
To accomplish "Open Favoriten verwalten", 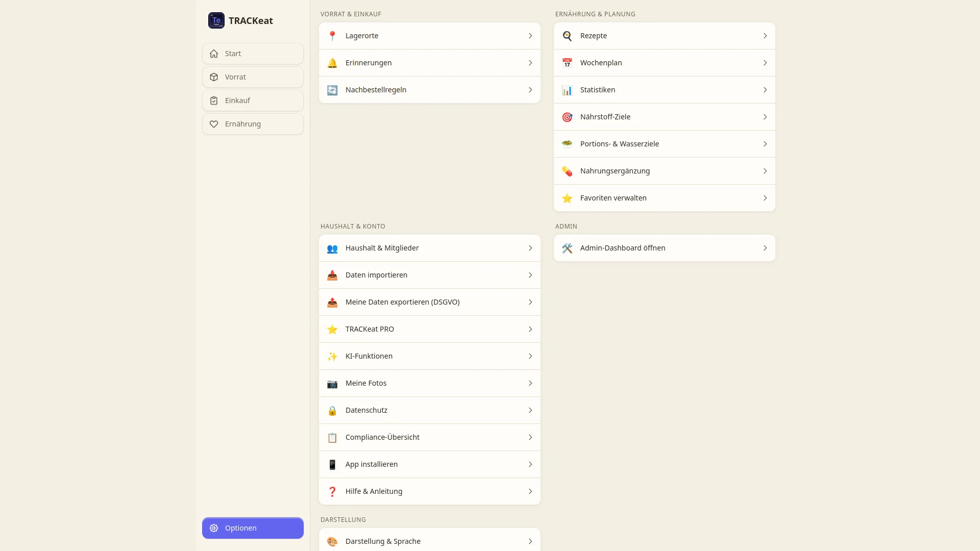I will click(665, 198).
